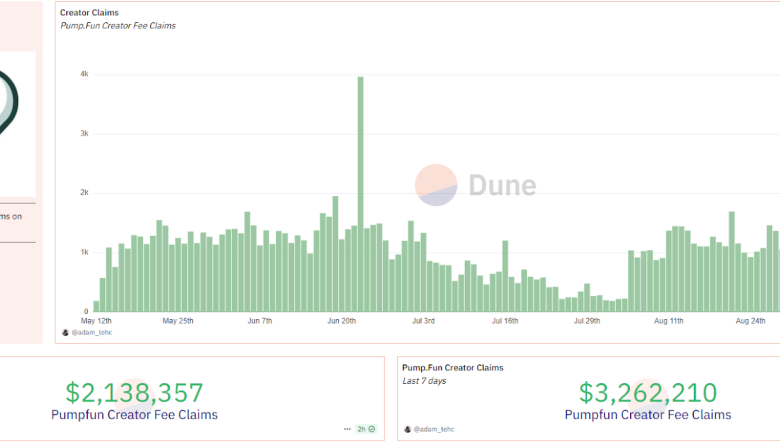780x447 pixels.
Task: Click the pump logo image on the left
Action: coord(8,102)
